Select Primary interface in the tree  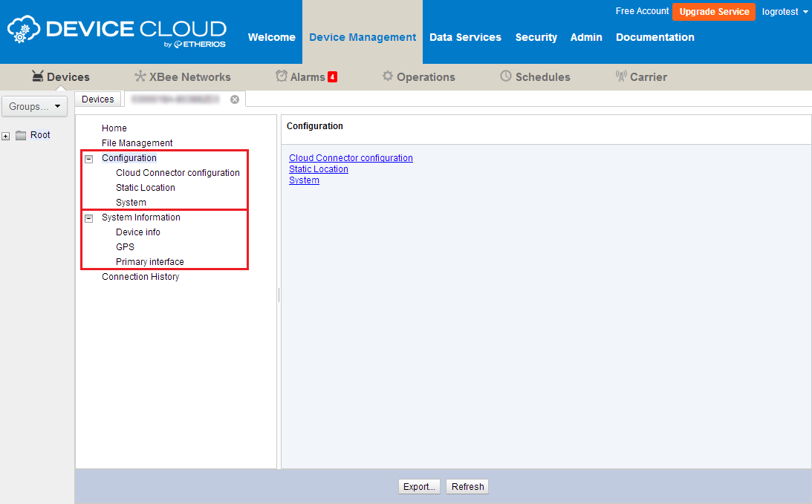click(149, 262)
